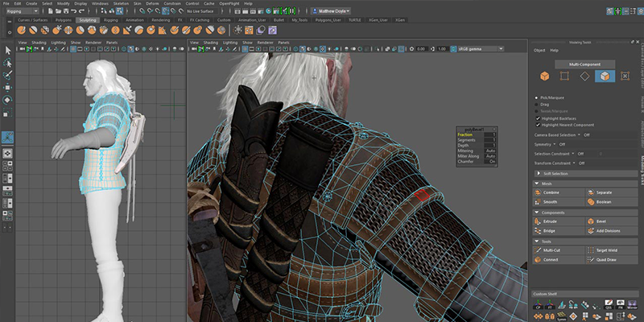Click the Multi-Component button
Screen dimensions: 644x322
[585, 64]
